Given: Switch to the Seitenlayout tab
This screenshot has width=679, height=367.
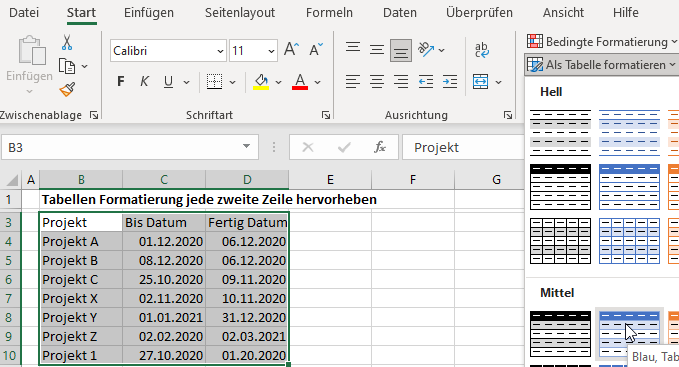Looking at the screenshot, I should pyautogui.click(x=239, y=13).
